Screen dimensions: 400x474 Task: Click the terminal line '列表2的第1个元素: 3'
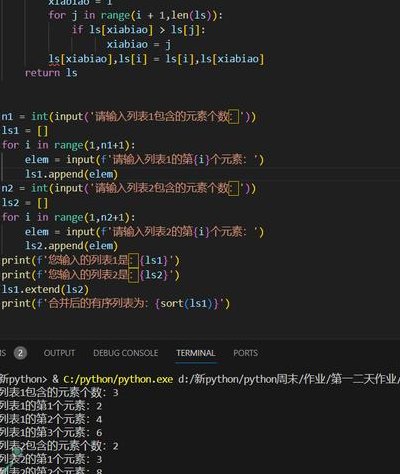51,460
